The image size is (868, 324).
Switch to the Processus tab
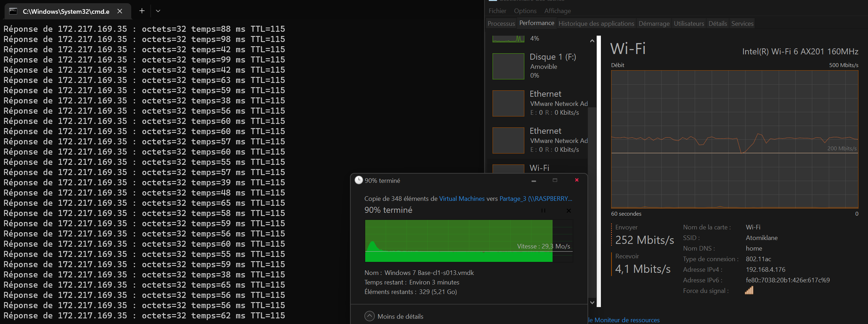click(501, 23)
